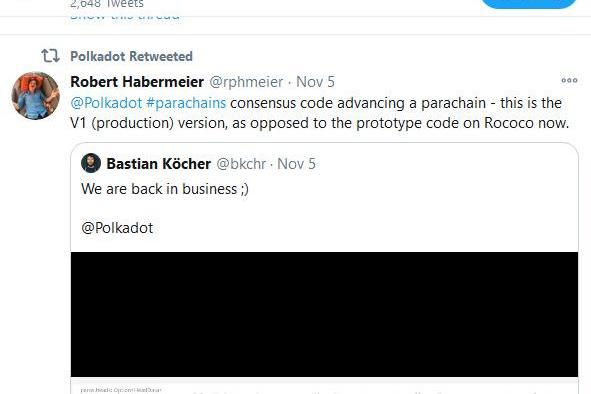Screen dimensions: 591x394
Task: Open the black media preview in quoted tweet
Action: (x=324, y=314)
